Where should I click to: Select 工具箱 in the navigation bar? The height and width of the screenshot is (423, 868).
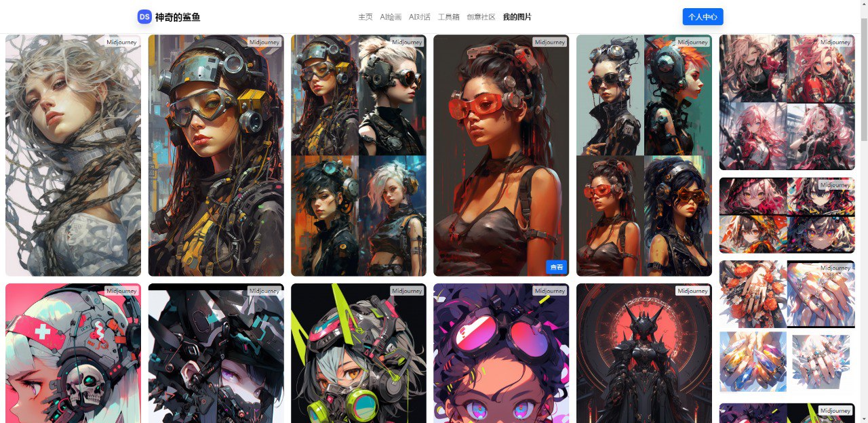448,17
